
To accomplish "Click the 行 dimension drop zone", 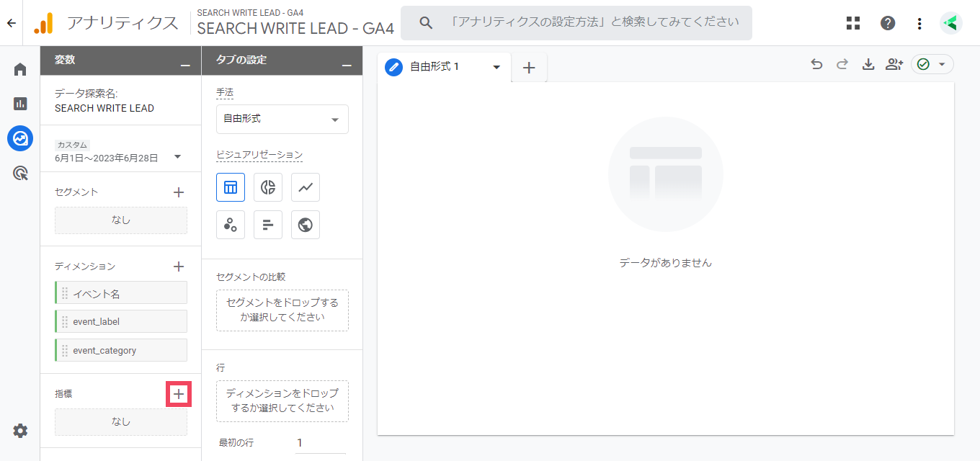I will point(282,401).
